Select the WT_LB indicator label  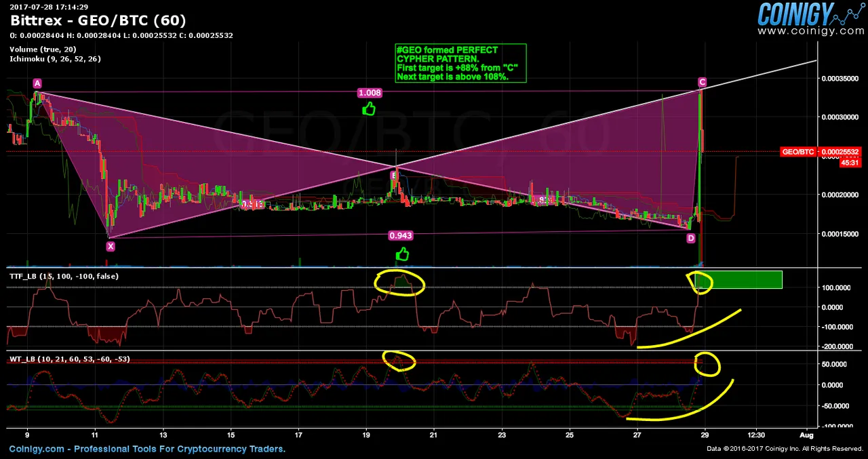point(69,359)
